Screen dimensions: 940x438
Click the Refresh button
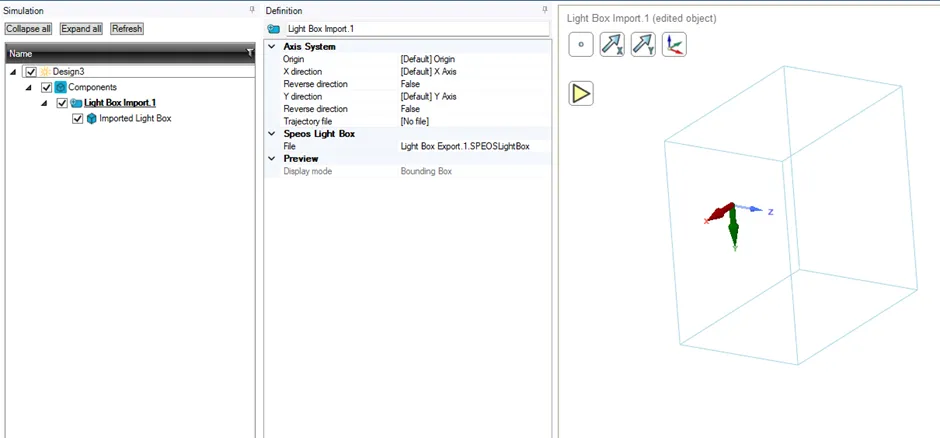coord(127,29)
